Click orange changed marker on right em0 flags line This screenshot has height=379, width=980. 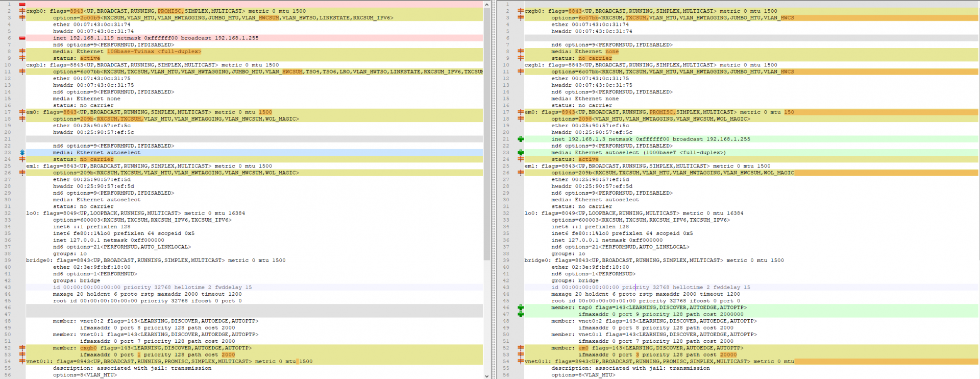pyautogui.click(x=520, y=112)
